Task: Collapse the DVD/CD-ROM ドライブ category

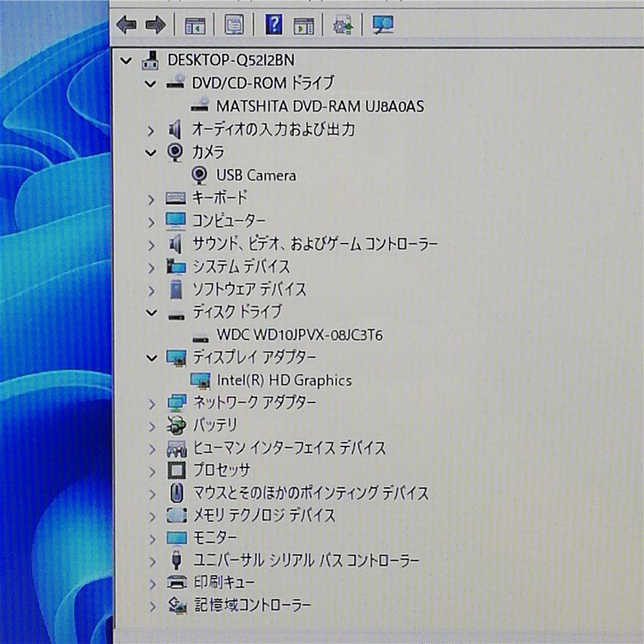Action: [x=151, y=84]
